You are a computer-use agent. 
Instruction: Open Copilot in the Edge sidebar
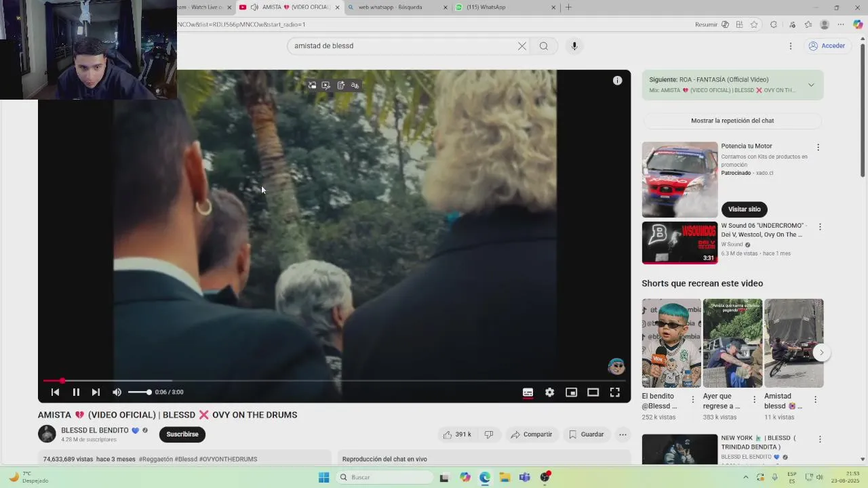[858, 24]
